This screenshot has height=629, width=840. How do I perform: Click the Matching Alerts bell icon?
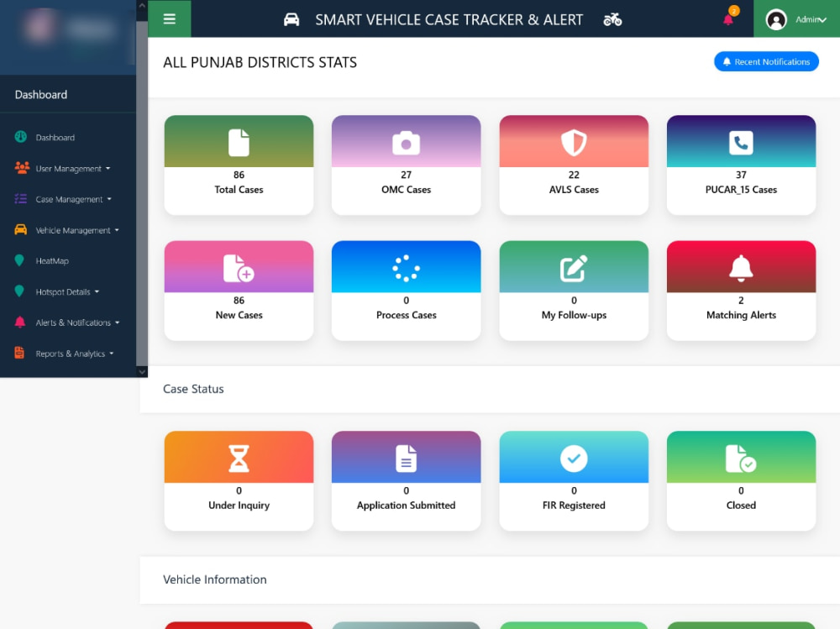[x=741, y=268]
